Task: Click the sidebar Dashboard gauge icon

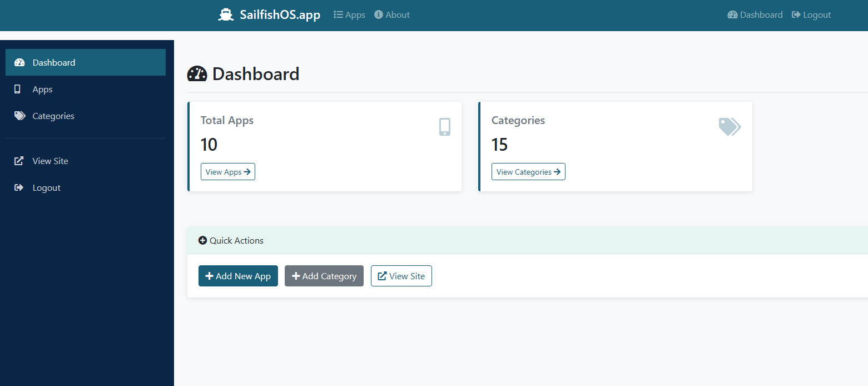Action: click(x=19, y=62)
